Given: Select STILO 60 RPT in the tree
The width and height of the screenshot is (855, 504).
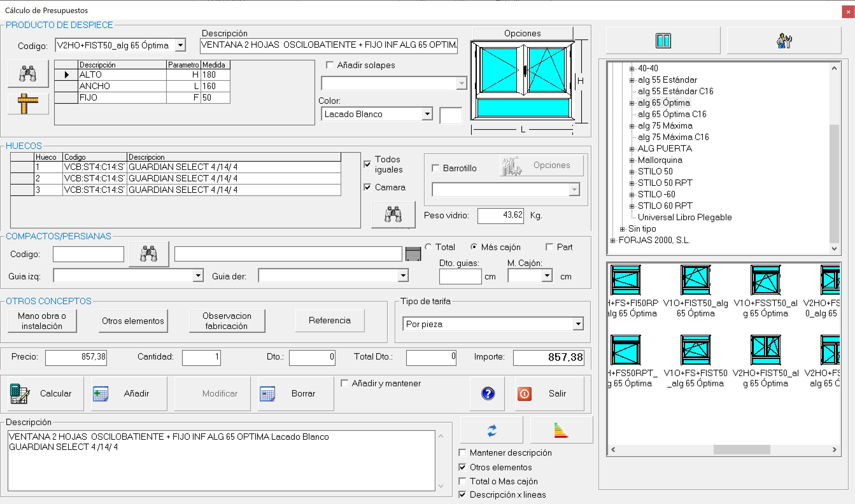Looking at the screenshot, I should coord(664,206).
